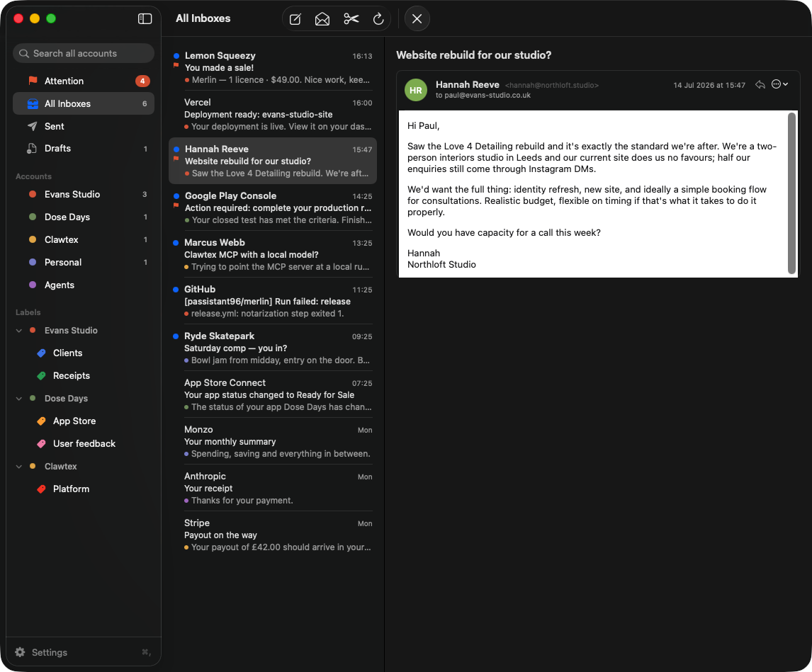Toggle the flag on Lemon Squeezy message
The height and width of the screenshot is (672, 812).
point(176,65)
